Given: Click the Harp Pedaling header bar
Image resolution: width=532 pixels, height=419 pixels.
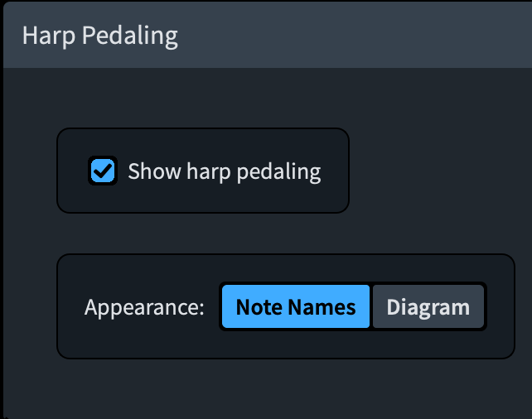Looking at the screenshot, I should coord(331,36).
